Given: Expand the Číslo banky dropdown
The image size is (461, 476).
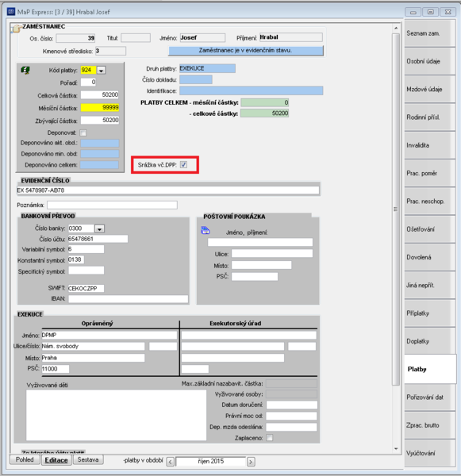Looking at the screenshot, I should coord(99,228).
